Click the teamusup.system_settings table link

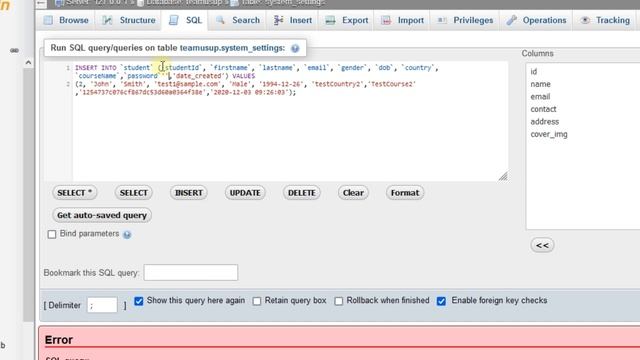(231, 48)
